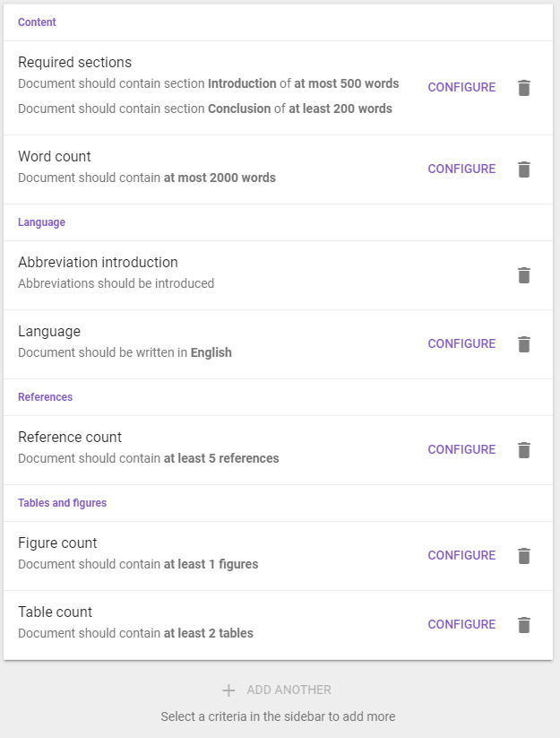Click the References category header
Image resolution: width=560 pixels, height=738 pixels.
click(45, 396)
